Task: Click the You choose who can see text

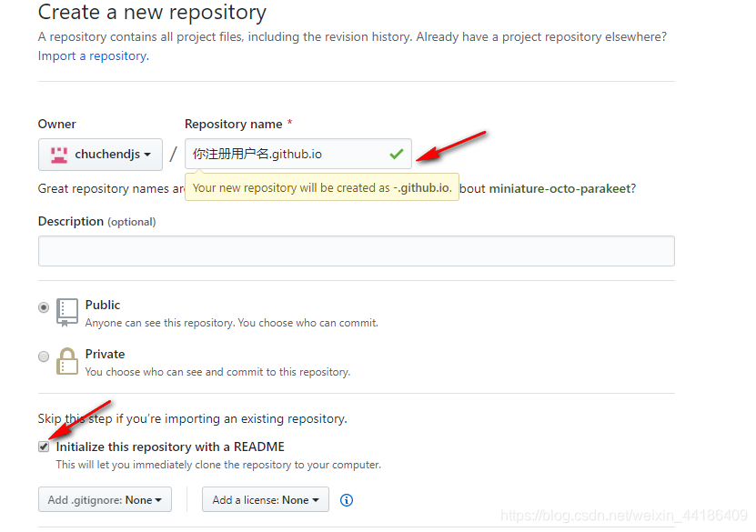Action: pyautogui.click(x=217, y=372)
